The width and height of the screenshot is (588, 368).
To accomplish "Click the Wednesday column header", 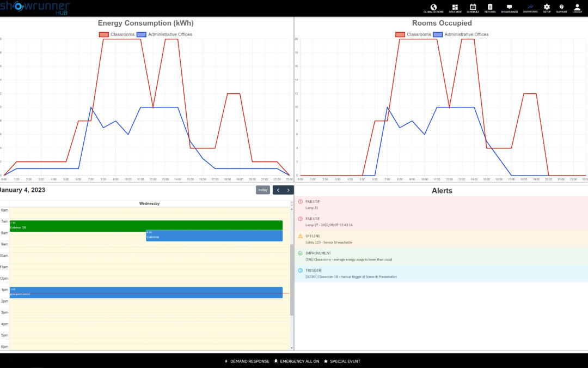I will tap(149, 203).
